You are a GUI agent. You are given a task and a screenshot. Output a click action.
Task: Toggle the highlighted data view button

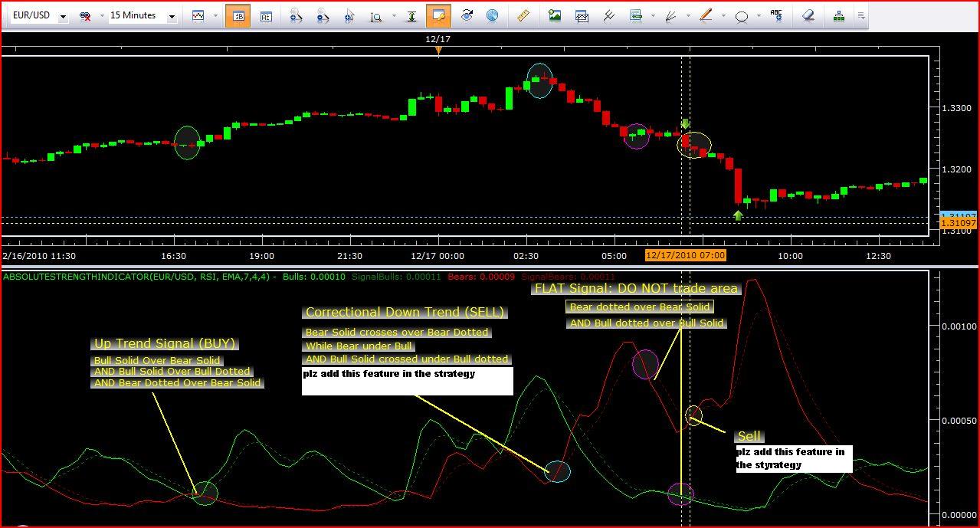tap(238, 16)
